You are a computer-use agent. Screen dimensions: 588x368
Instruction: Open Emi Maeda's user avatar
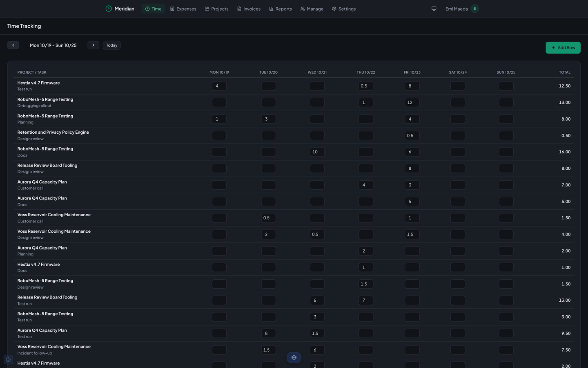pyautogui.click(x=474, y=9)
